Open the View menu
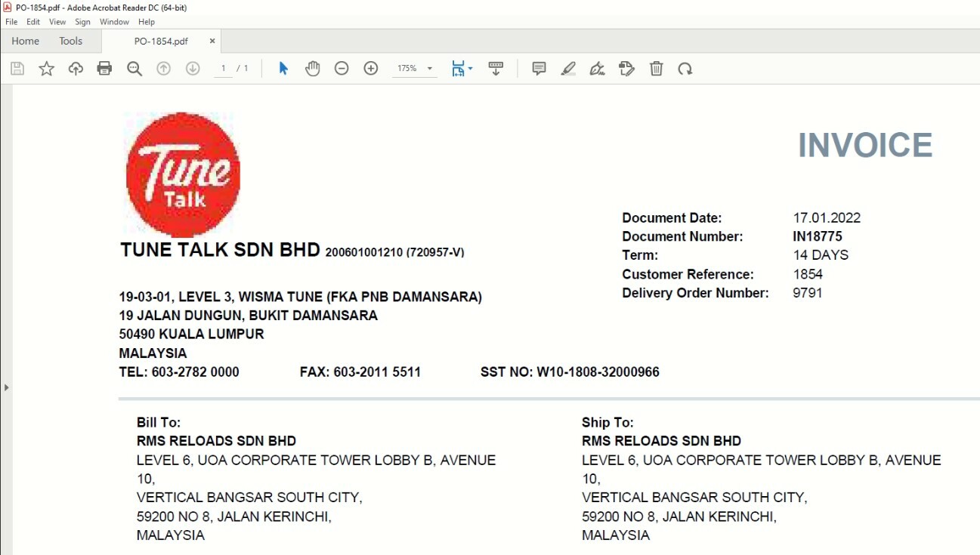980x555 pixels. click(57, 22)
